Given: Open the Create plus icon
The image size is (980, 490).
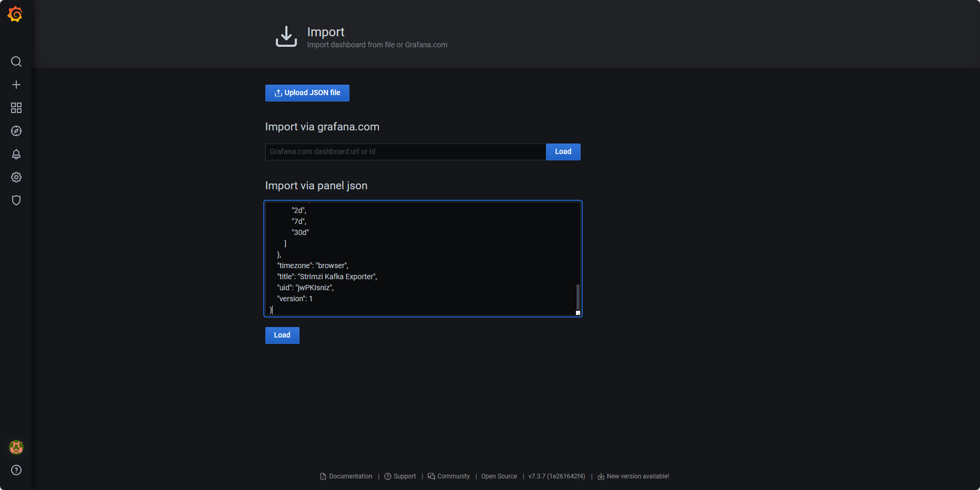Looking at the screenshot, I should tap(16, 85).
